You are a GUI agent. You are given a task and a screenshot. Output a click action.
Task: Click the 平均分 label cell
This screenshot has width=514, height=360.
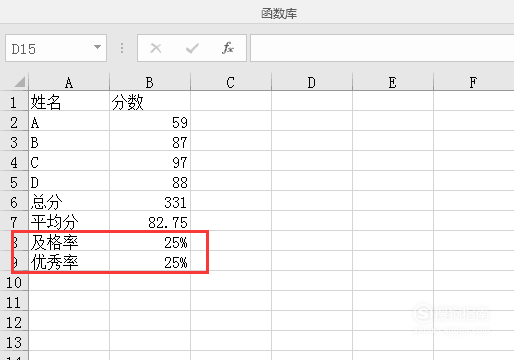(x=69, y=221)
